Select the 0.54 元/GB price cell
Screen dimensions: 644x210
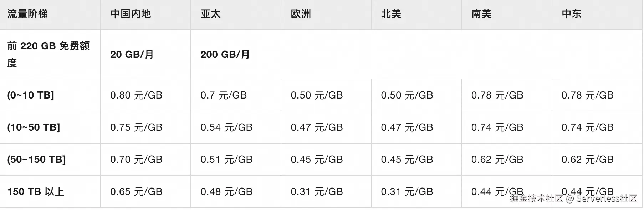[226, 127]
